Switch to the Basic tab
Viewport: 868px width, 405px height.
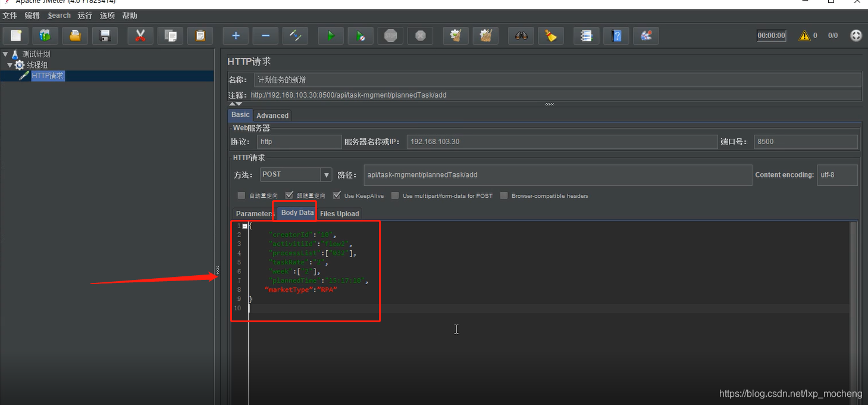pyautogui.click(x=240, y=115)
